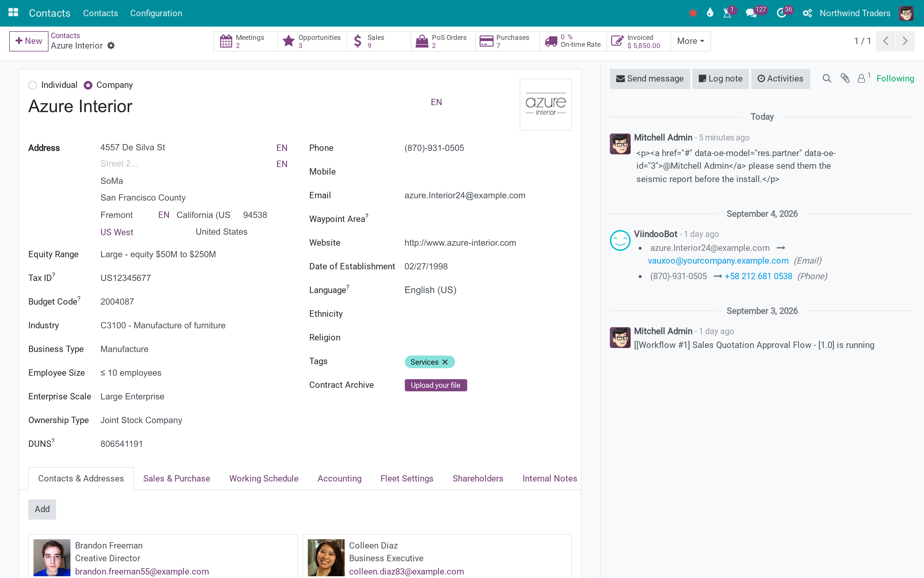Open the PoS Orders shopping bag stat button

coord(443,41)
